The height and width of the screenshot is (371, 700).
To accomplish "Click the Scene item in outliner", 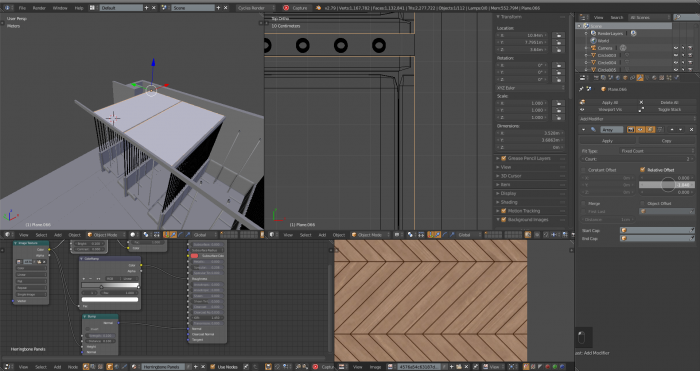I will [x=596, y=26].
